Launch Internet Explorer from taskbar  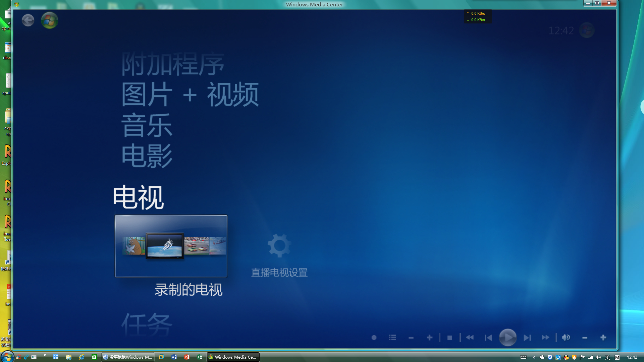click(82, 357)
